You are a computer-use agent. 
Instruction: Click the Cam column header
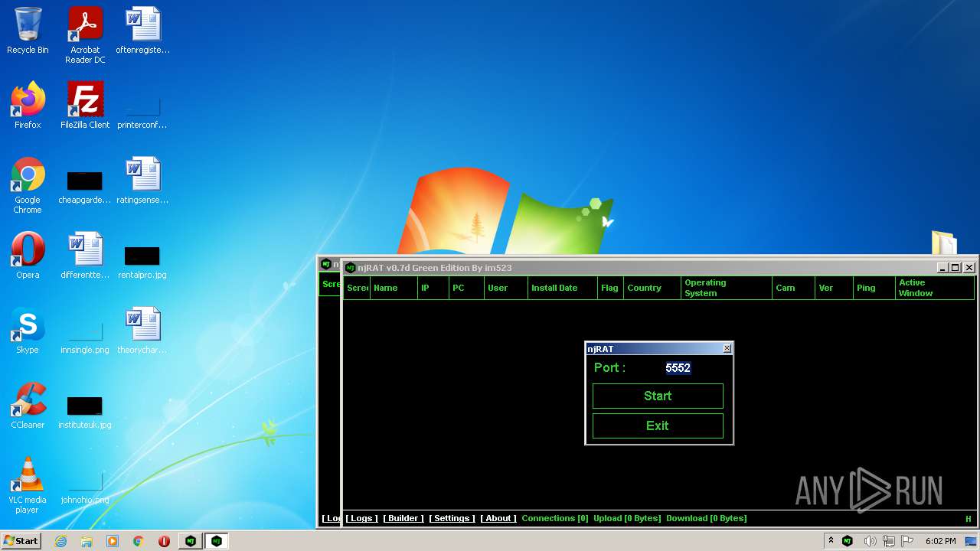click(793, 288)
